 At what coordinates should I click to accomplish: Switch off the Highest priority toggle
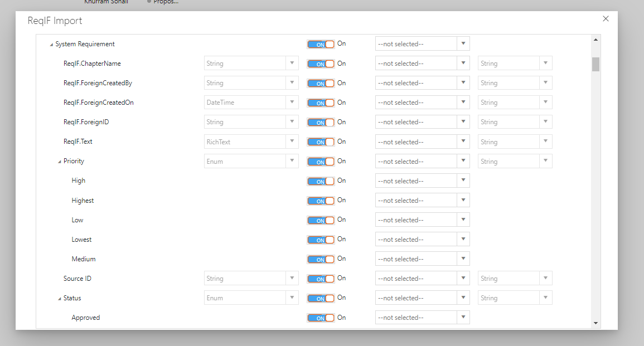321,201
